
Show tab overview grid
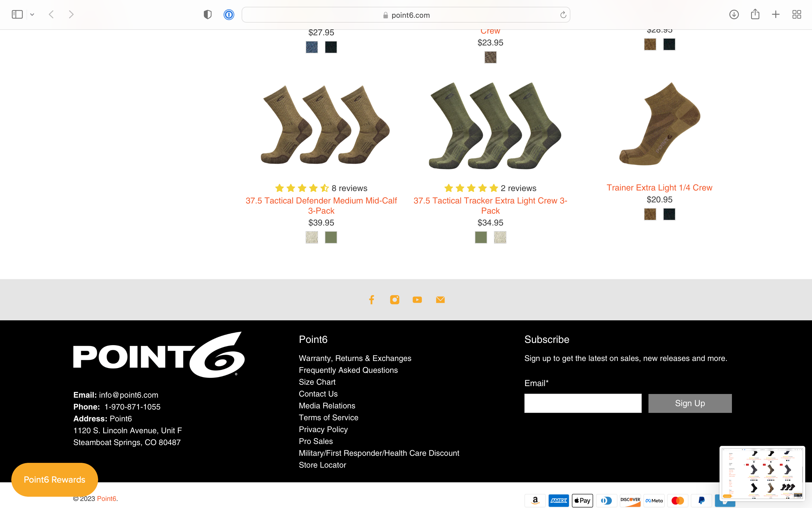[x=796, y=14]
